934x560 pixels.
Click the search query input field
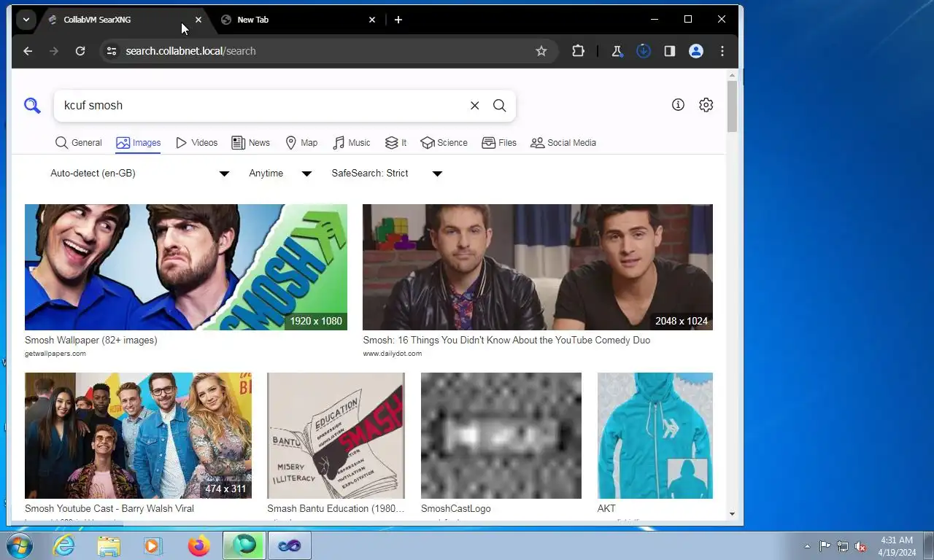[x=263, y=106]
